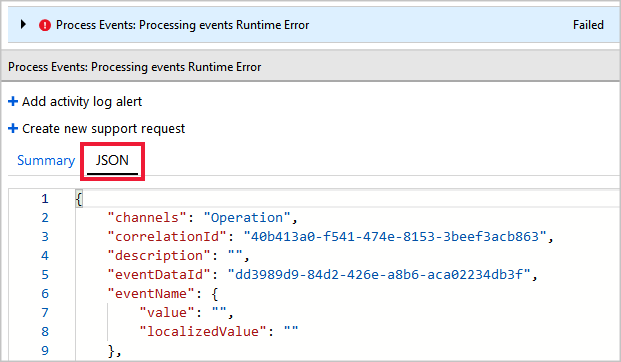
Task: Click the "eventDataId" key
Action: coord(159,274)
